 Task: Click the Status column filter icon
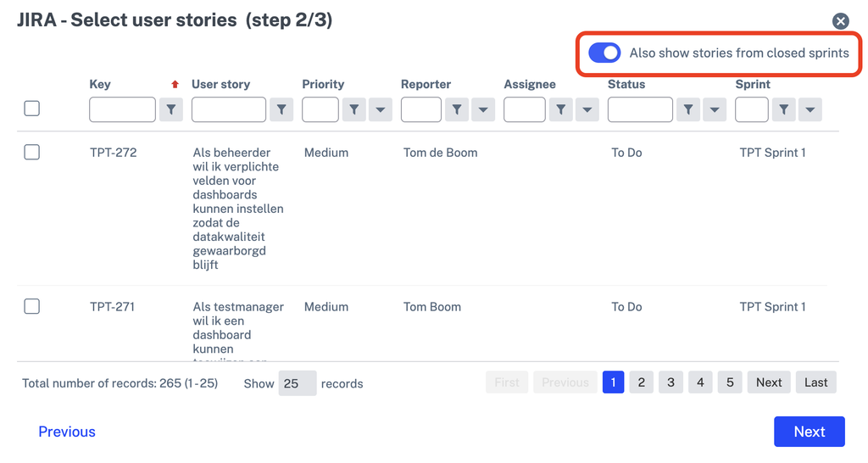click(x=688, y=109)
